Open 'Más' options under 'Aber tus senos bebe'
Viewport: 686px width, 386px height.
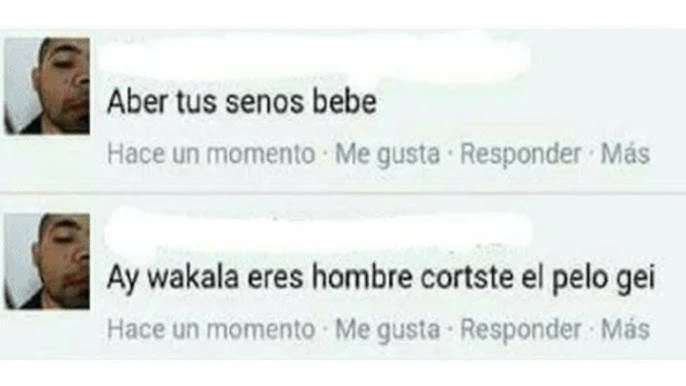625,154
